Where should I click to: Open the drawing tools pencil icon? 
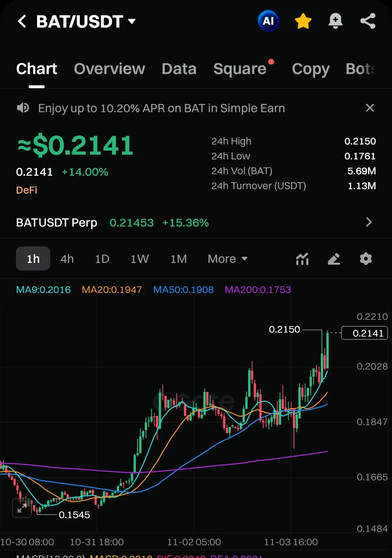334,259
